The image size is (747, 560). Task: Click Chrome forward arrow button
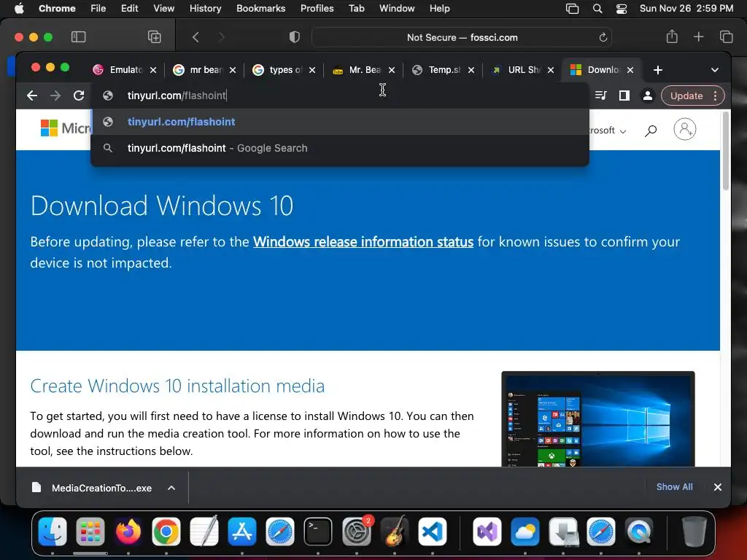[x=55, y=96]
